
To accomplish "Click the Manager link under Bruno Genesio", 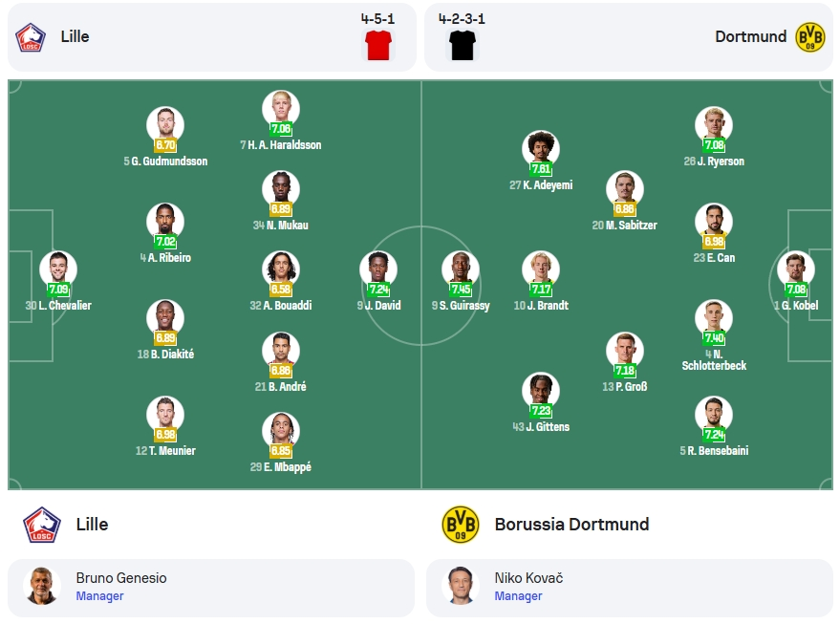I will tap(99, 596).
